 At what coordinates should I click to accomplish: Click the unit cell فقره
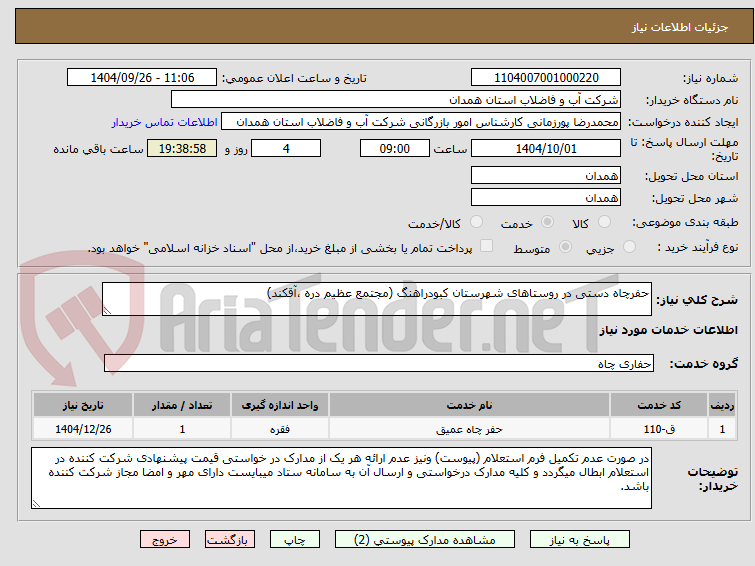point(280,429)
